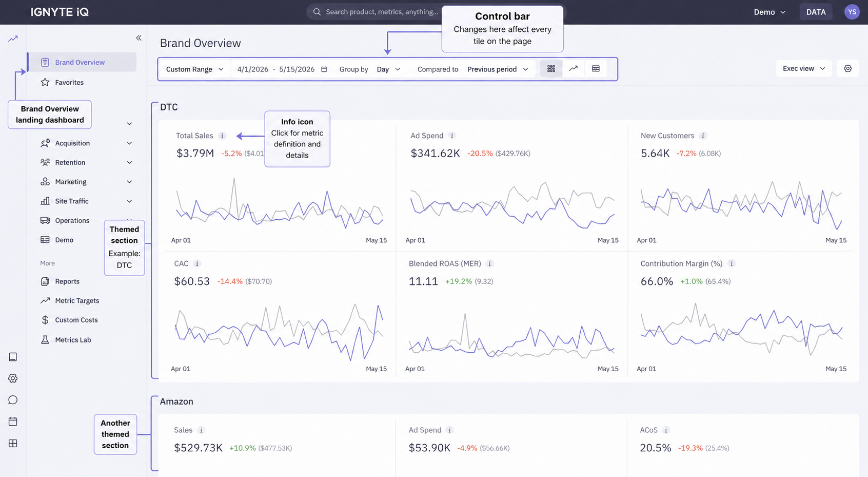Expand the Retention menu chevron
Image resolution: width=868 pixels, height=477 pixels.
(x=129, y=162)
